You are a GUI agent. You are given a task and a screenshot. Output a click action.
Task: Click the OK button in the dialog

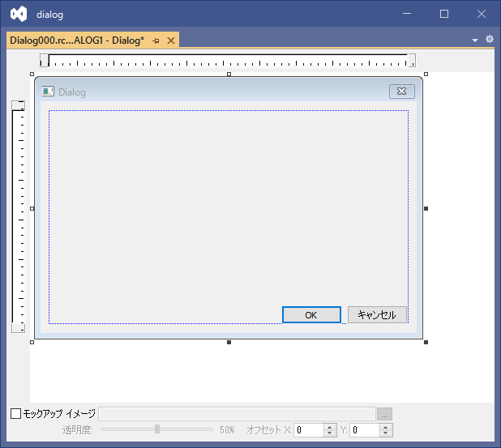[x=310, y=315]
